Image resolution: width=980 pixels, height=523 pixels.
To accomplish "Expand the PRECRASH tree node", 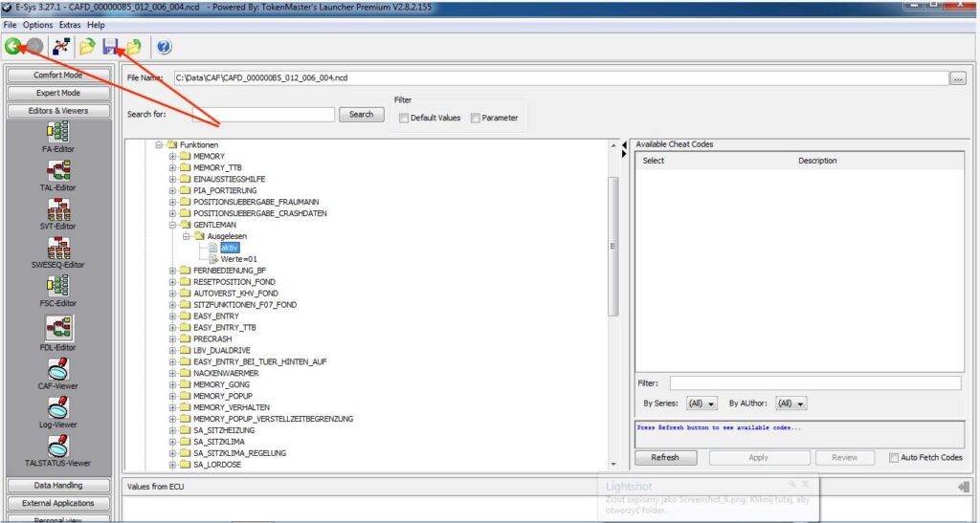I will tap(172, 338).
